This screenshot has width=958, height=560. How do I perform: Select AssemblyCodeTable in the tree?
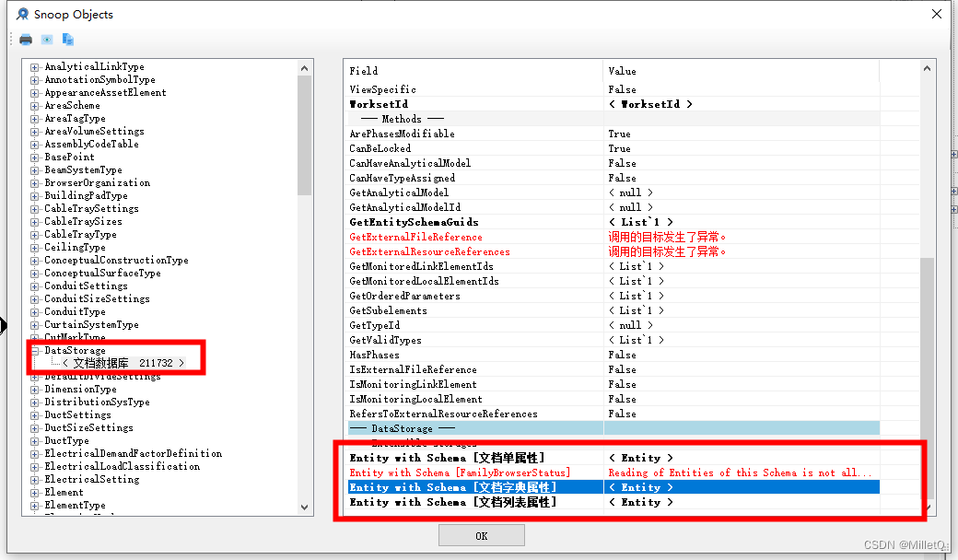pos(91,144)
